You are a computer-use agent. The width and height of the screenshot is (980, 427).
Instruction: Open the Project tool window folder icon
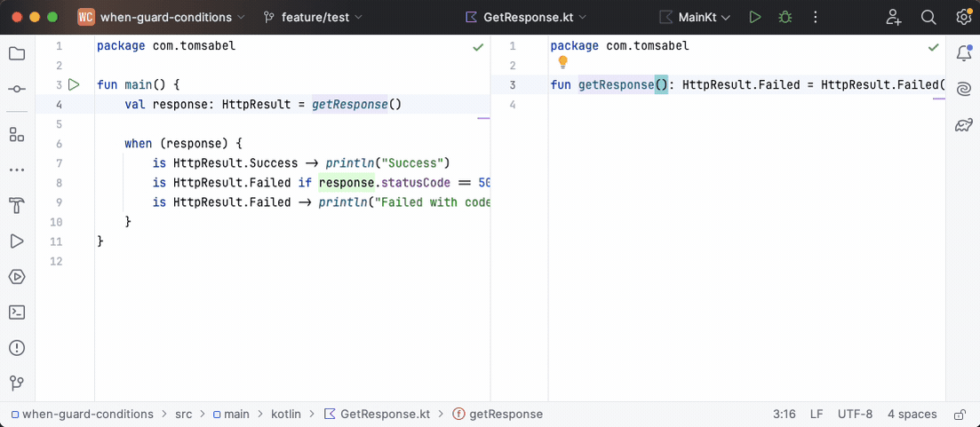click(x=17, y=53)
